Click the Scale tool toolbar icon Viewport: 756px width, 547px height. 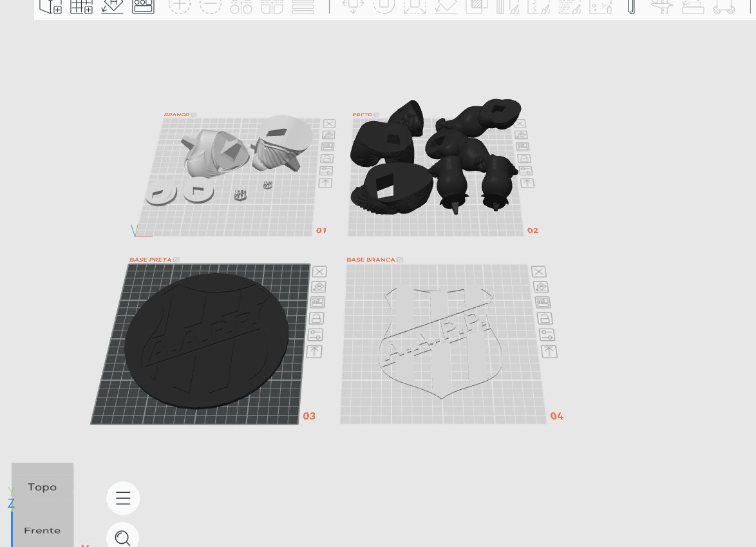(415, 6)
